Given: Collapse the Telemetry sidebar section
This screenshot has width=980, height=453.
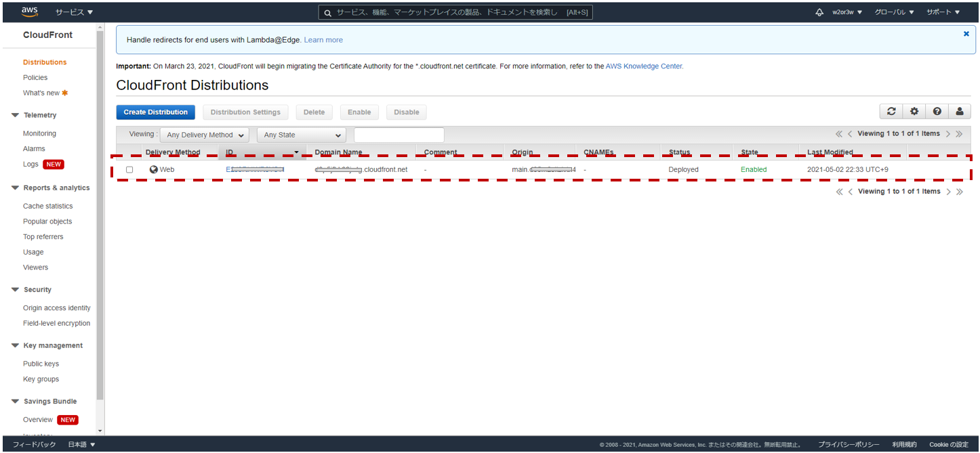Looking at the screenshot, I should pos(16,115).
